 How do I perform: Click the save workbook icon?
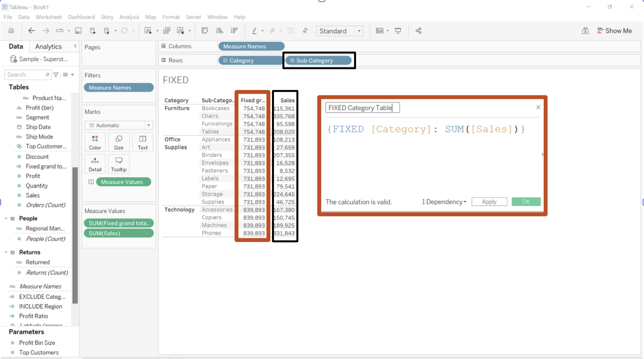pos(78,31)
